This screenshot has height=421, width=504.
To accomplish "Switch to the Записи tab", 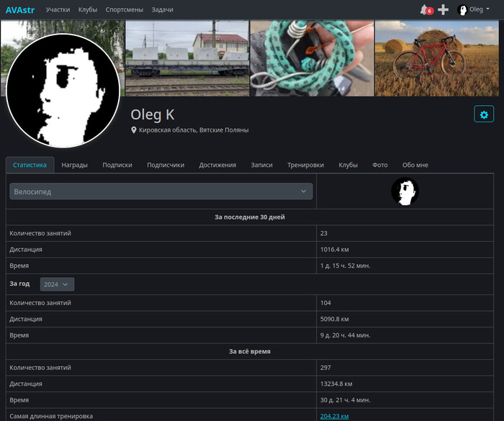I will [x=261, y=165].
